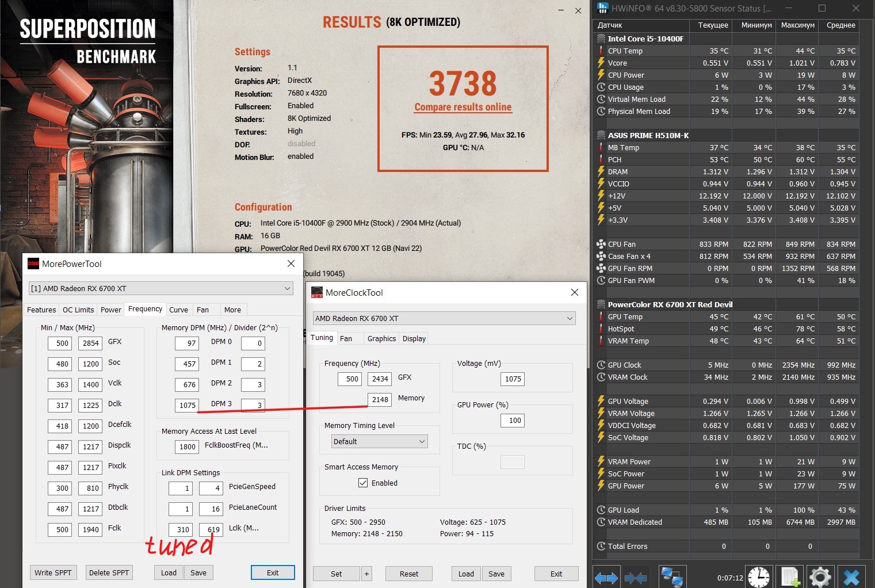This screenshot has height=588, width=875.
Task: Select the HotSpot temperature row
Action: click(727, 329)
